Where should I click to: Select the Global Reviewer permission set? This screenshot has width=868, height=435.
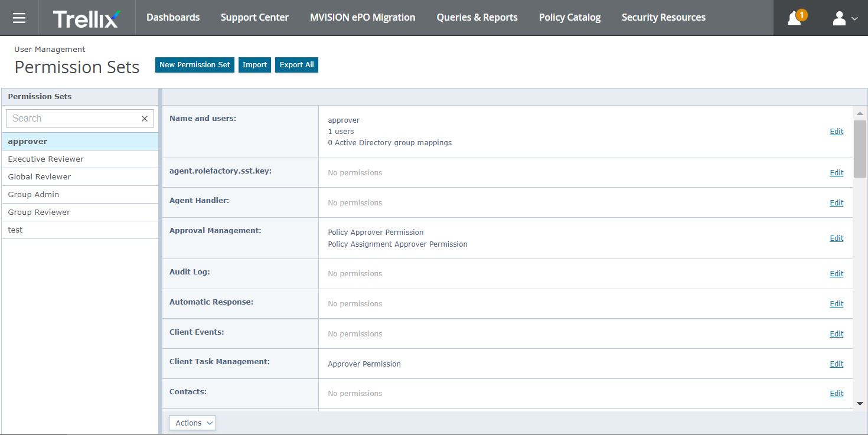(80, 177)
